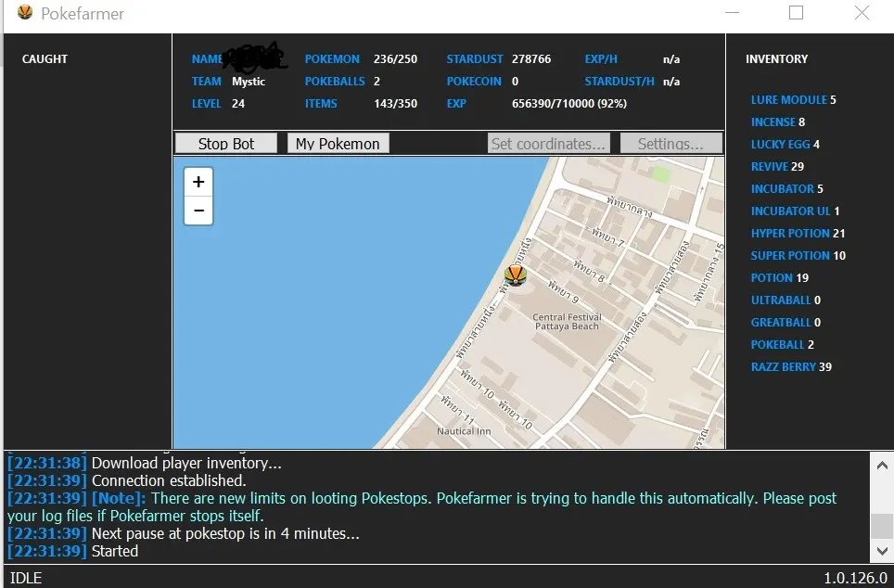Select POKEBALL 2 inventory entry
Viewport: 894px width, 588px height.
[x=783, y=344]
